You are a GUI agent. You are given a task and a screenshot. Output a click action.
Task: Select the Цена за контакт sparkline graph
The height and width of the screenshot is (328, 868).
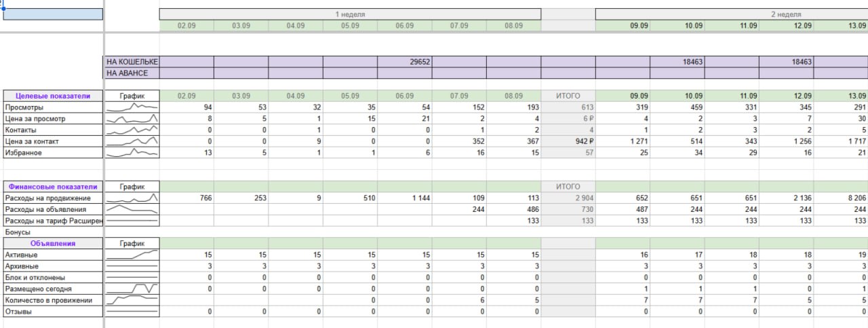pos(132,141)
